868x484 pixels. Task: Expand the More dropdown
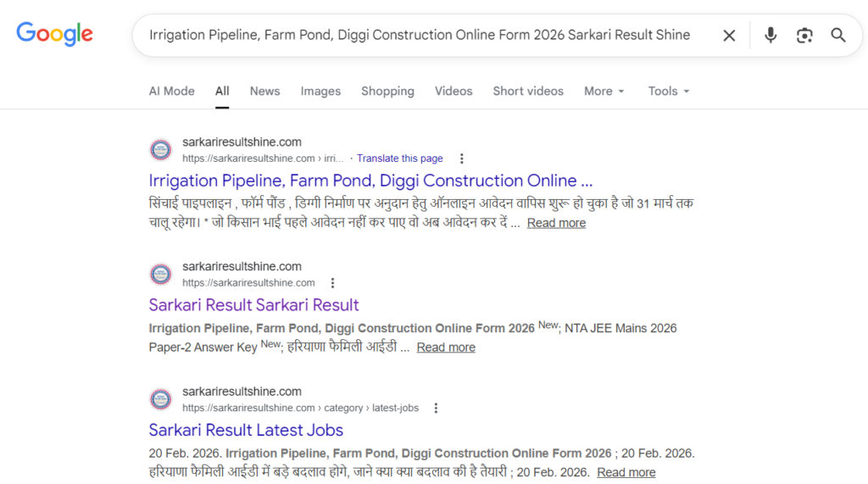point(604,92)
